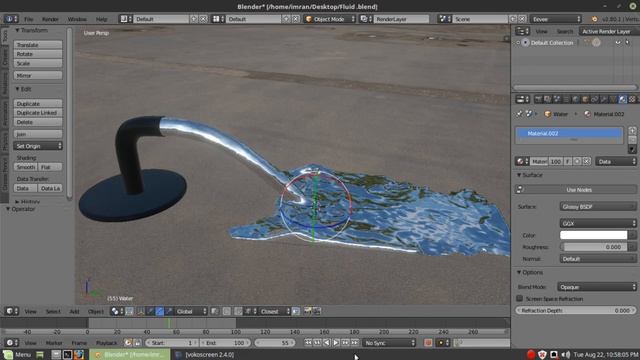Toggle the use preview range icon in timeline
Image resolution: width=640 pixels, height=360 pixels.
128,343
